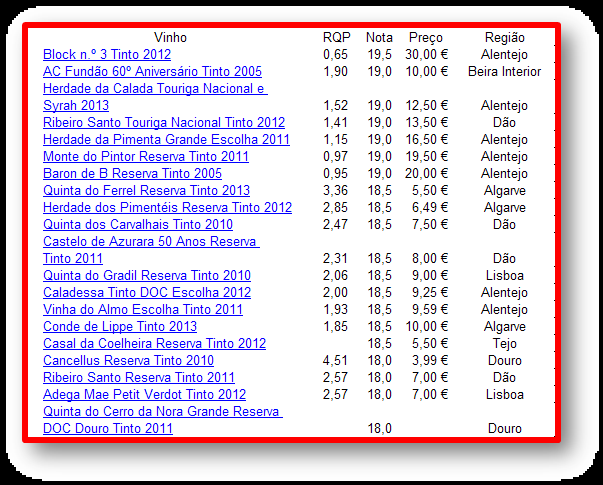603x485 pixels.
Task: Select the RQP value 2,31
Action: coord(335,258)
